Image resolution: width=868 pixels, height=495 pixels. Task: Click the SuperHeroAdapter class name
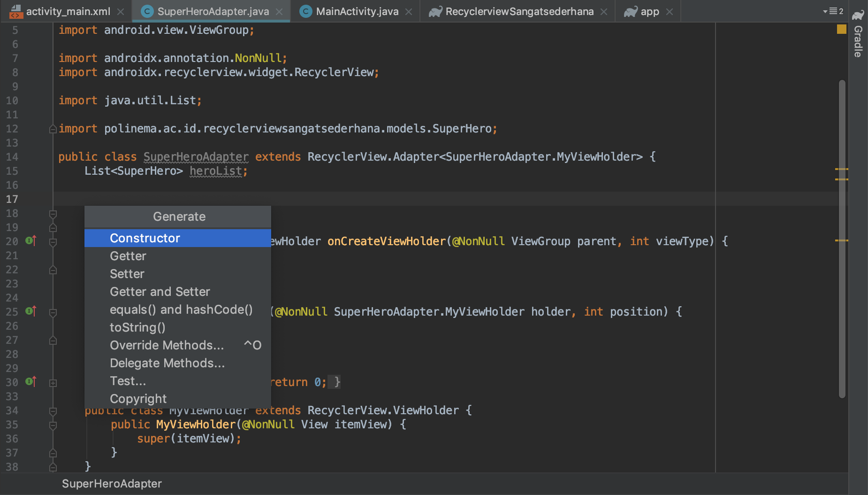pyautogui.click(x=196, y=157)
